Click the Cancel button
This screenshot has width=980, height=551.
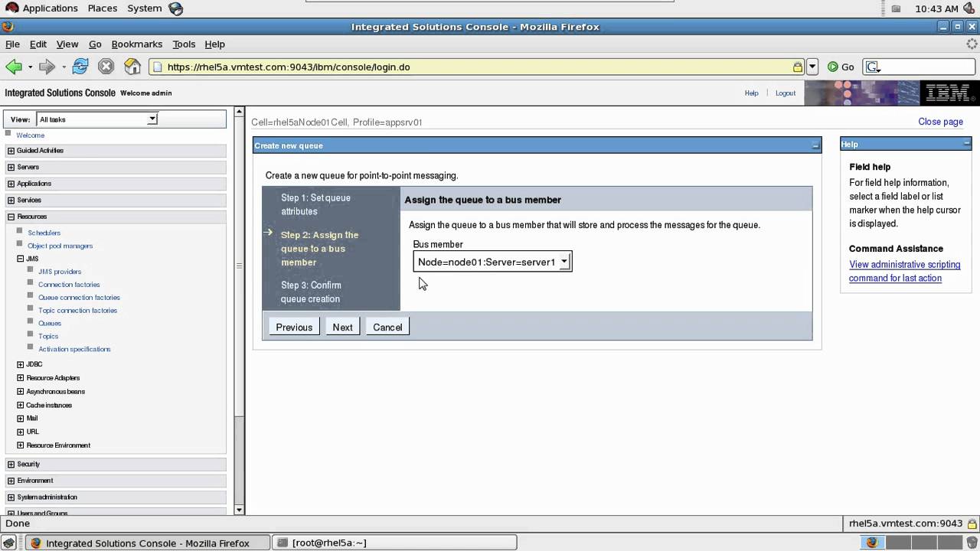[x=387, y=327]
